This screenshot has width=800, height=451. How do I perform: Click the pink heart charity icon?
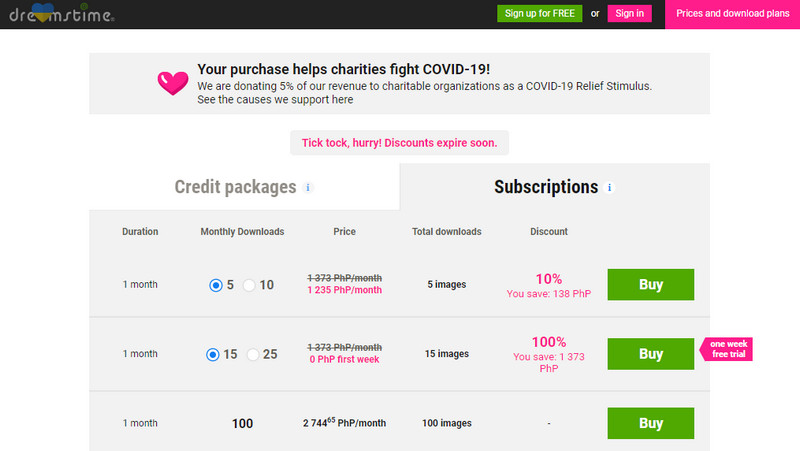pos(173,82)
